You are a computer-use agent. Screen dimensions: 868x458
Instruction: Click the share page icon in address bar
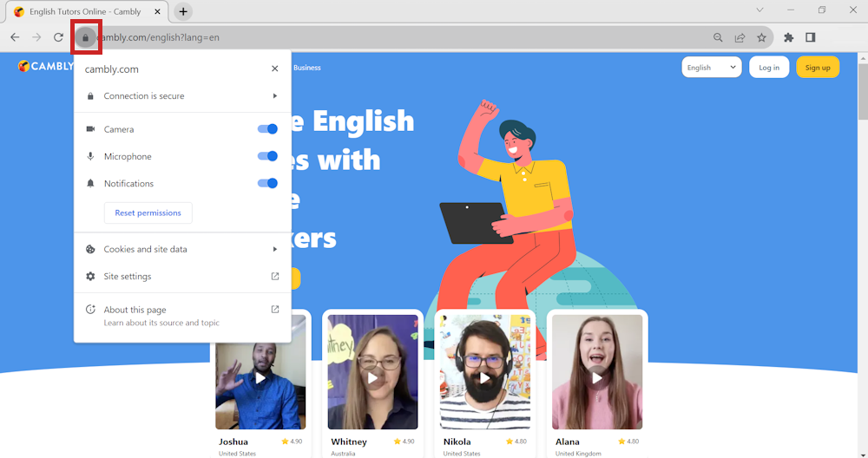coord(740,38)
